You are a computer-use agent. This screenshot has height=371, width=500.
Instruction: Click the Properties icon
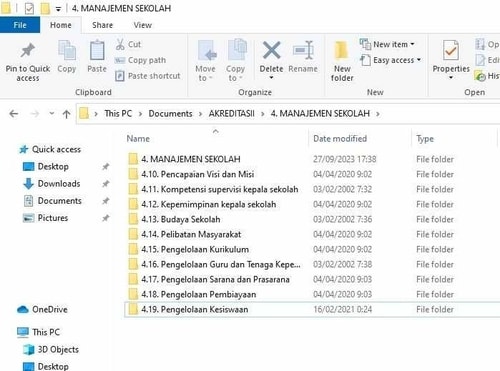451,50
